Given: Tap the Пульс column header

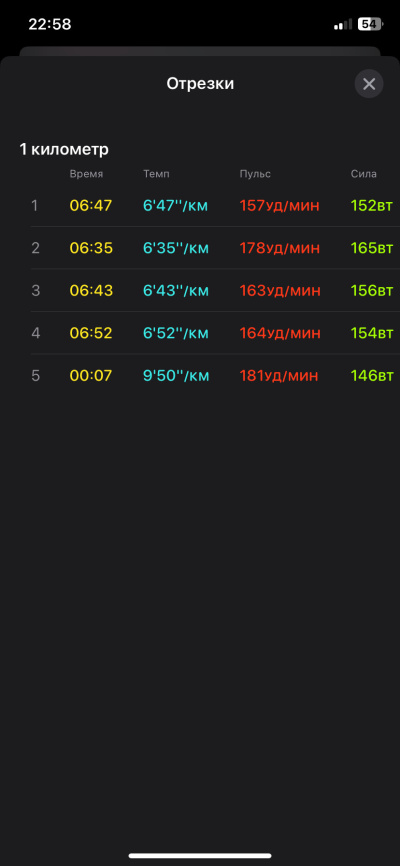Looking at the screenshot, I should point(255,174).
